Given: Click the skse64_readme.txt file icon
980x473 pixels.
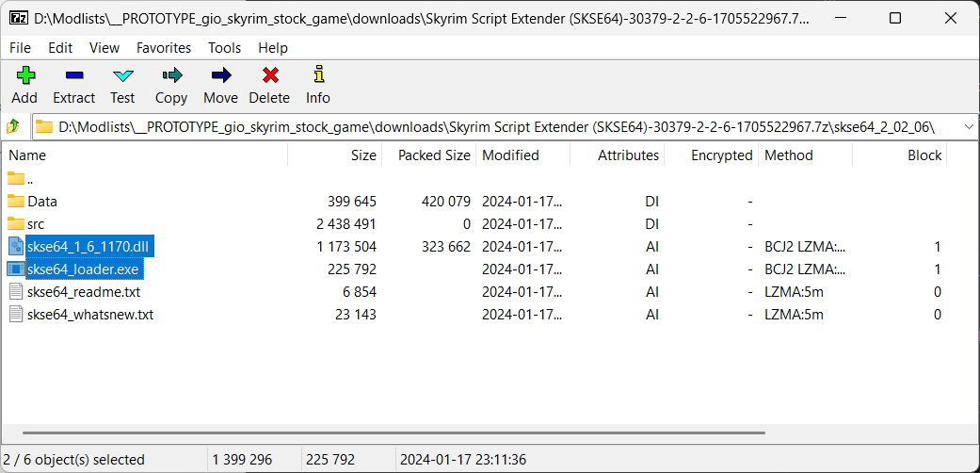Looking at the screenshot, I should (16, 291).
